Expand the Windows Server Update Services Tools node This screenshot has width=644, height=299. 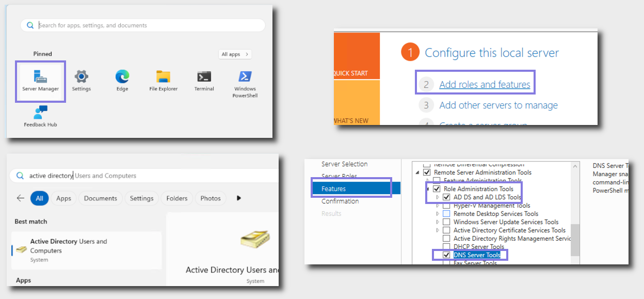click(438, 222)
